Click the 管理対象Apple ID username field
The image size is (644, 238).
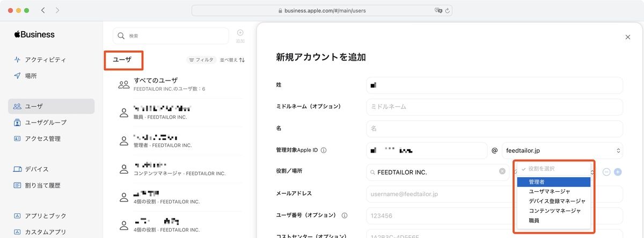point(427,150)
